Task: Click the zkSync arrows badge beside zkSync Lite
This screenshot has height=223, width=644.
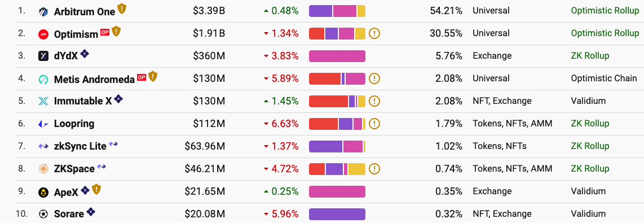Action: coord(113,144)
